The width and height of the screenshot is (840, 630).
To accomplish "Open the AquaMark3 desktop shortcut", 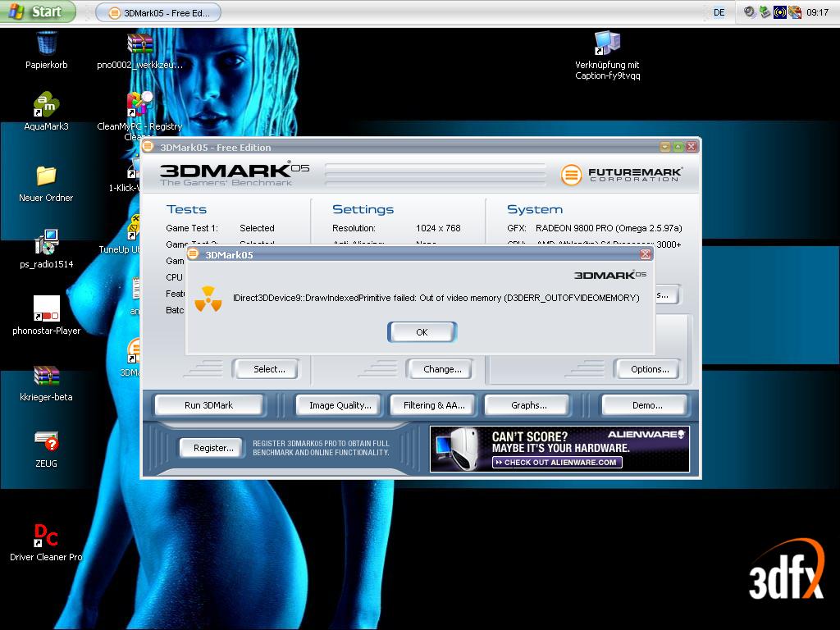I will point(47,104).
